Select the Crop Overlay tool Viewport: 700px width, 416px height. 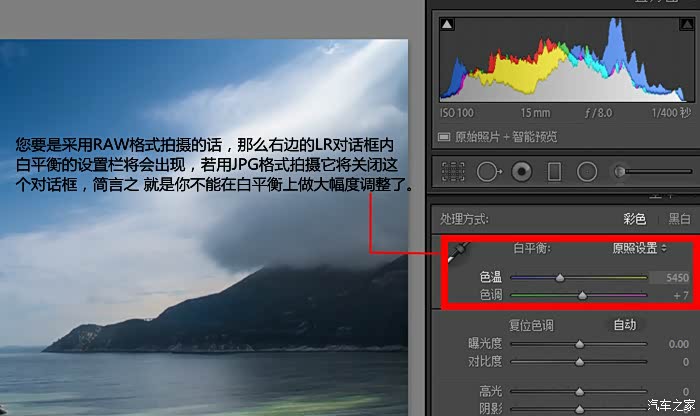point(453,172)
